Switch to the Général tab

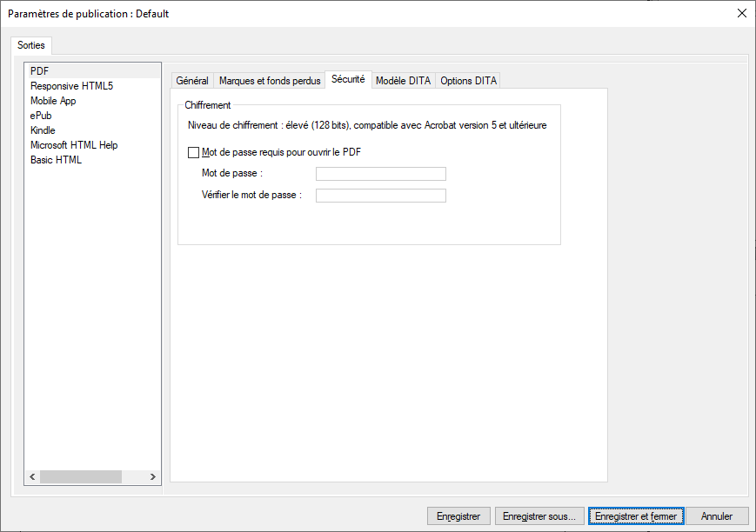(192, 81)
